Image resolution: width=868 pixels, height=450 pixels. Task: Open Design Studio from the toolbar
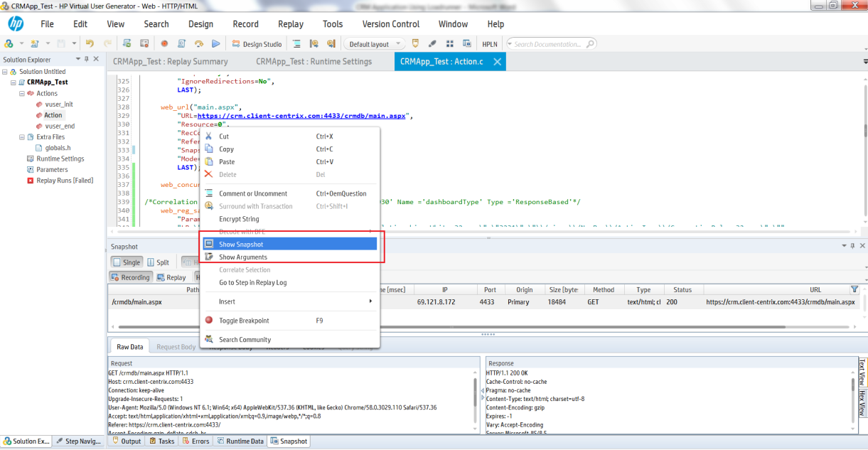tap(256, 44)
